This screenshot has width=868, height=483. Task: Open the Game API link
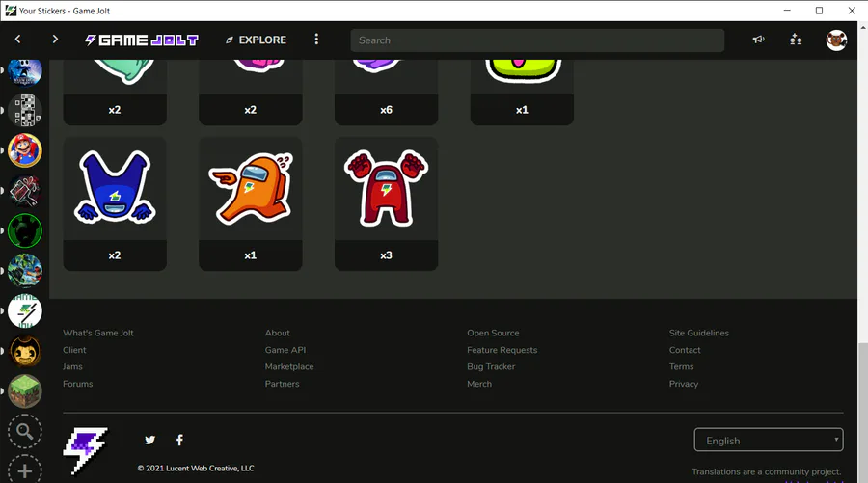(285, 350)
